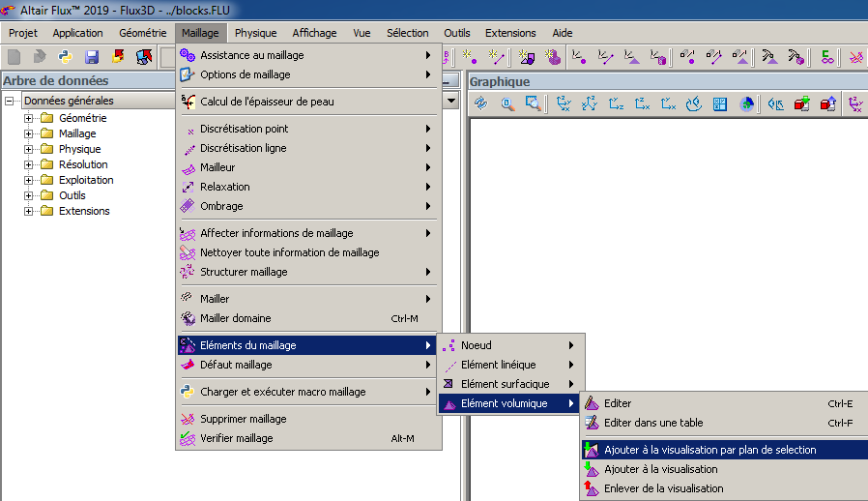Select Editer dans une table
The height and width of the screenshot is (501, 868).
(x=653, y=423)
